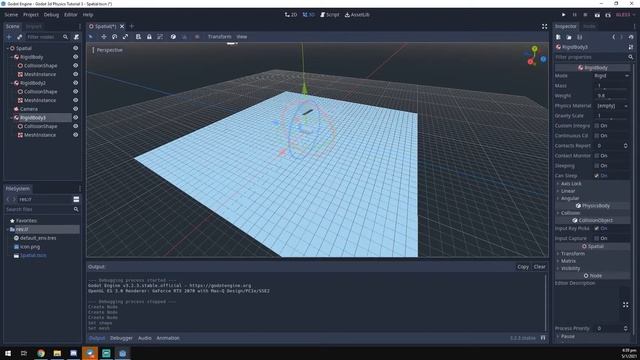Open the Transform menu button in viewport toolbar
Screen dimensions: 640x360
pyautogui.click(x=219, y=37)
